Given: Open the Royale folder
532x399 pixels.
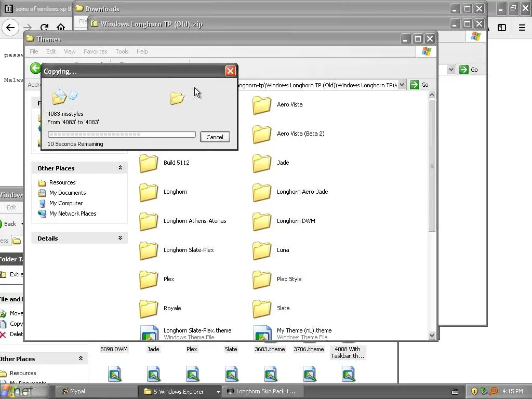Looking at the screenshot, I should (161, 309).
